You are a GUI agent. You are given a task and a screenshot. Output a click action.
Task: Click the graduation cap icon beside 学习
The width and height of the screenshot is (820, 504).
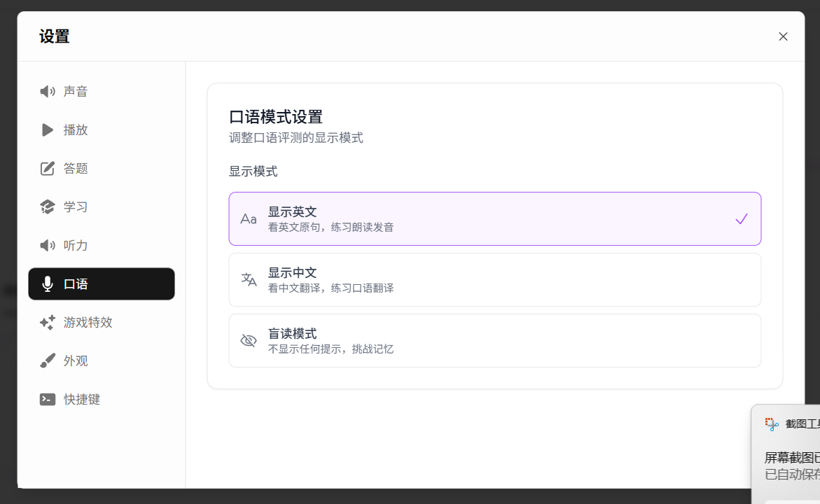point(47,207)
